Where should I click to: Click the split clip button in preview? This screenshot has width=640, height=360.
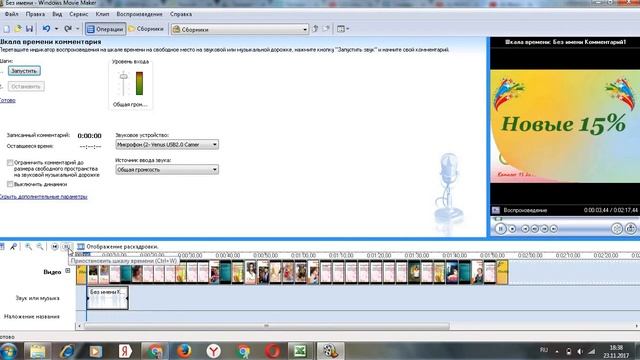(617, 229)
